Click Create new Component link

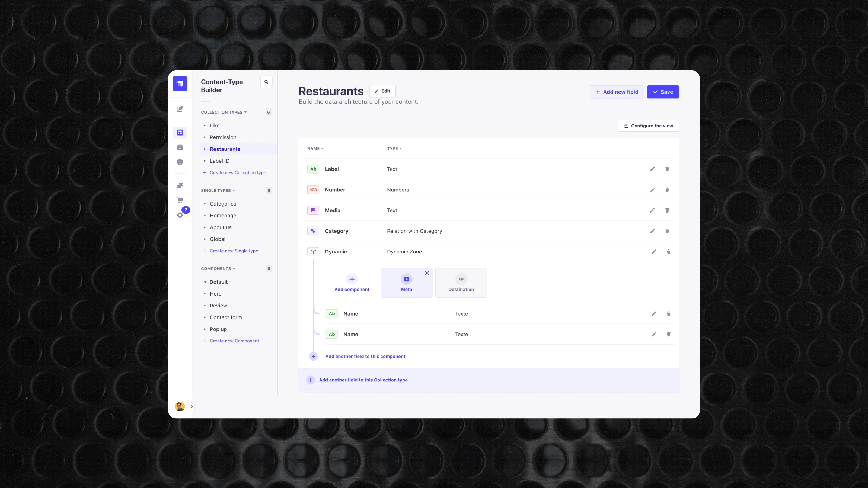(234, 341)
